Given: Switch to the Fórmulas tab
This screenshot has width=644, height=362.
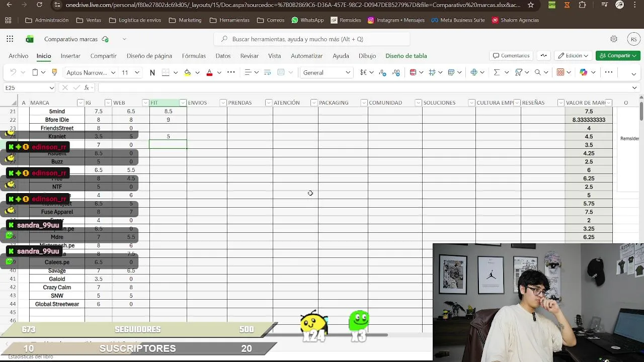Looking at the screenshot, I should coord(194,56).
